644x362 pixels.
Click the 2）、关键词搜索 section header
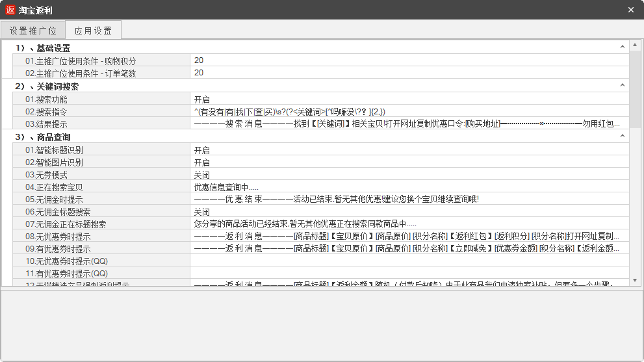coord(47,86)
